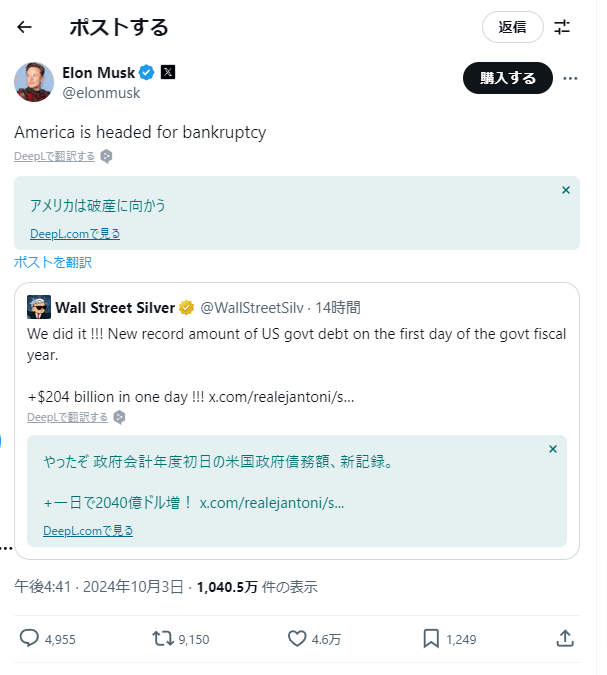Open the more options ellipsis menu
Image resolution: width=607 pixels, height=675 pixels.
pyautogui.click(x=570, y=78)
